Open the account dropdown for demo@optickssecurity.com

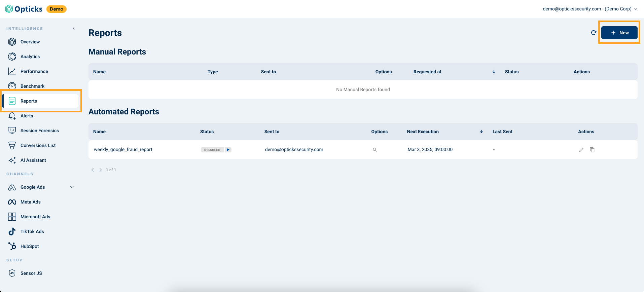coord(590,9)
